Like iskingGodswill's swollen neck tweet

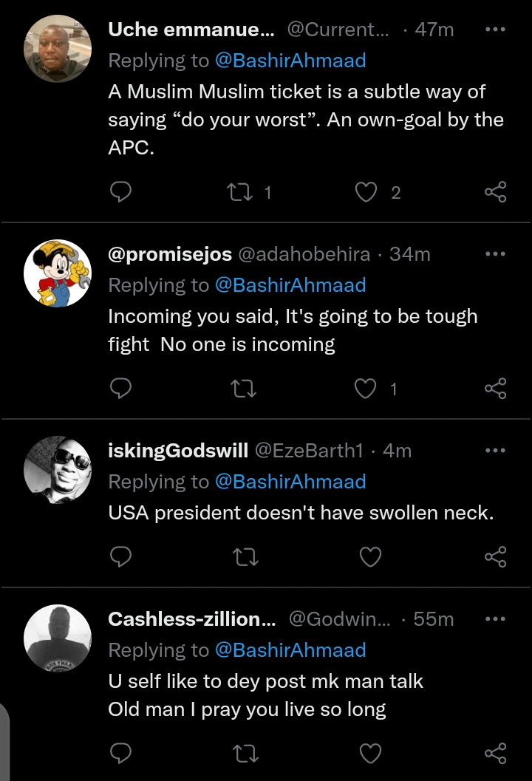(x=369, y=556)
